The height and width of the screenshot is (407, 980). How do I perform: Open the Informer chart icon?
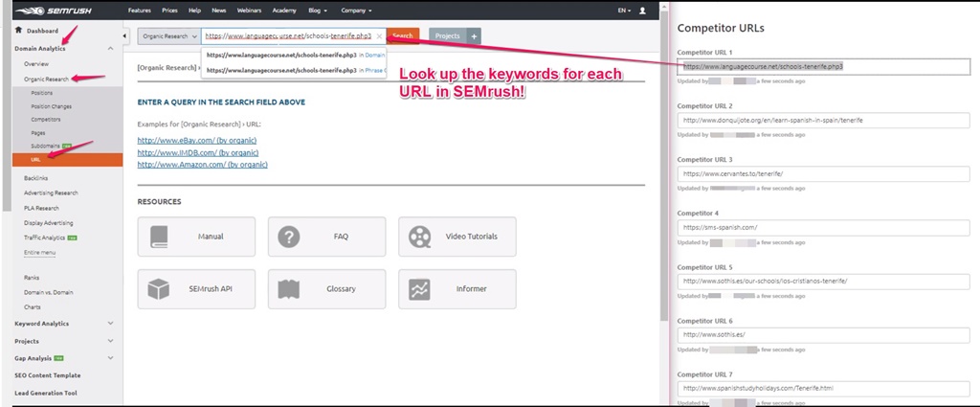pyautogui.click(x=419, y=289)
